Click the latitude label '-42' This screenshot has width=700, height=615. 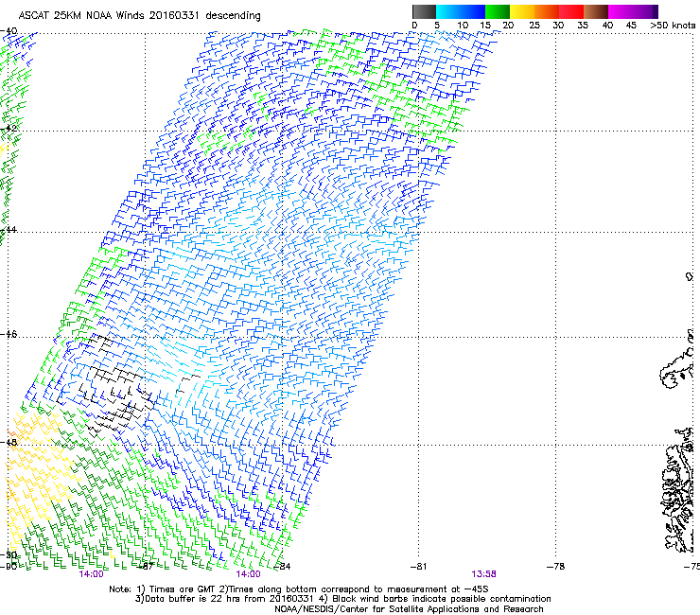(9, 129)
